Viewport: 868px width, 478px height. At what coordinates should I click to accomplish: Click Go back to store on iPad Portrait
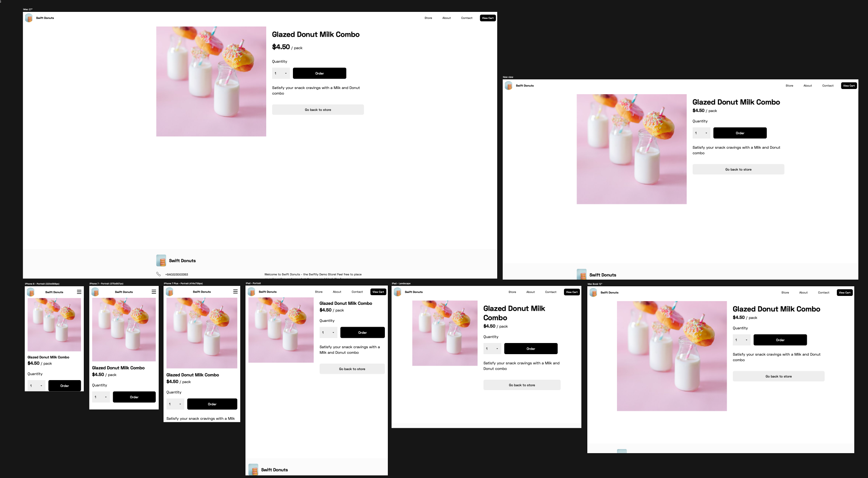[352, 369]
